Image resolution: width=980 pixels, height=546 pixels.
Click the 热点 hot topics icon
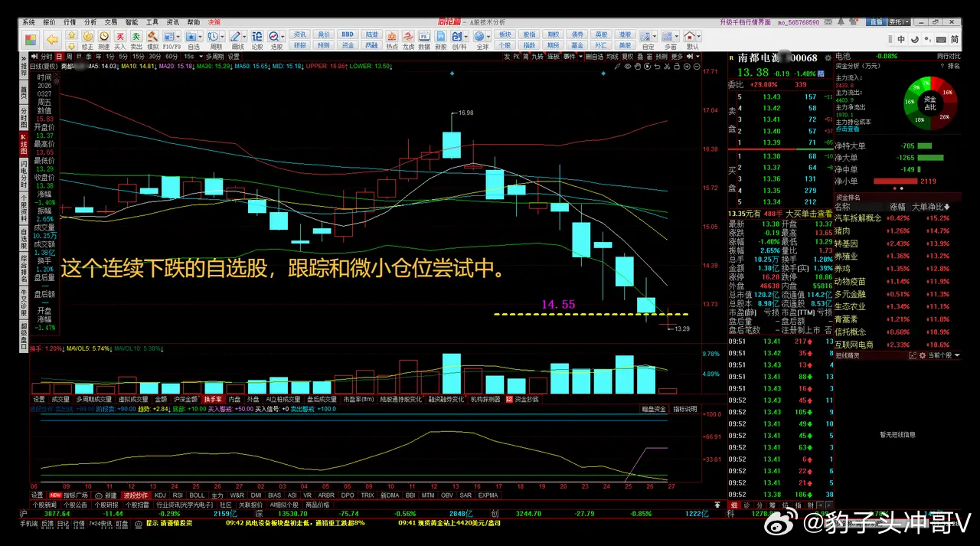(391, 36)
